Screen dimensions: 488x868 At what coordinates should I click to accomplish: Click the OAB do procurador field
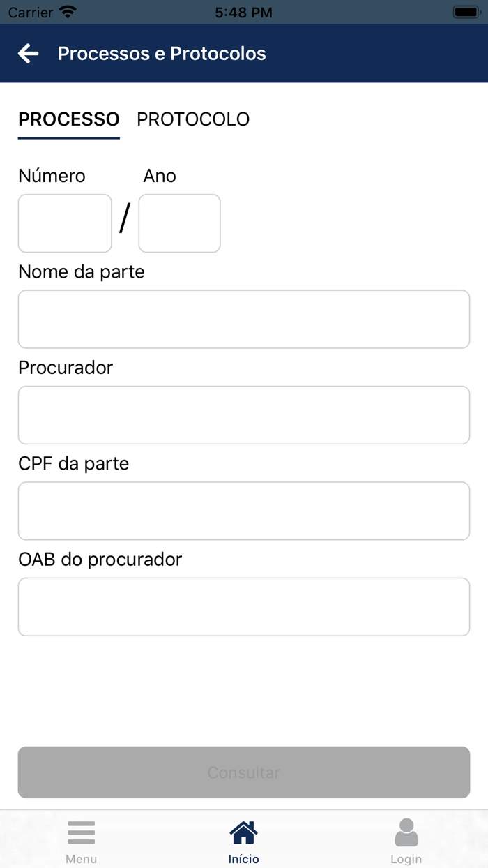pos(243,606)
